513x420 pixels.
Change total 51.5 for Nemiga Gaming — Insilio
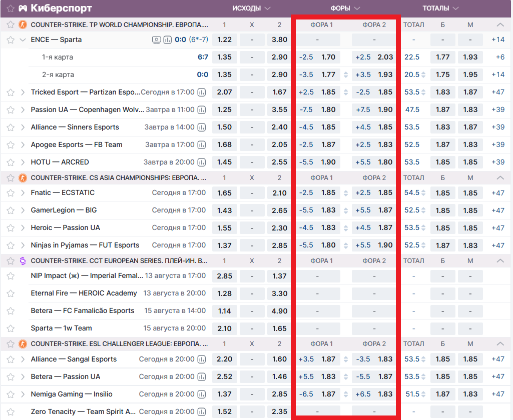(423, 394)
